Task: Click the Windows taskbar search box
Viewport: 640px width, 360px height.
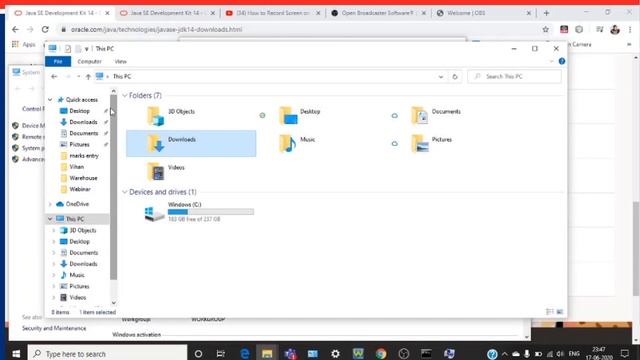Action: click(107, 353)
